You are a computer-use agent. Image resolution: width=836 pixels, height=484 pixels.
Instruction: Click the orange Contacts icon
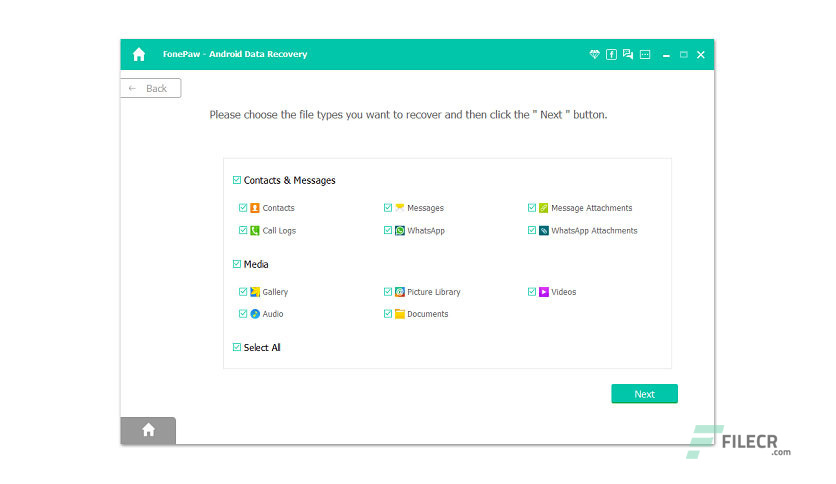click(x=255, y=208)
